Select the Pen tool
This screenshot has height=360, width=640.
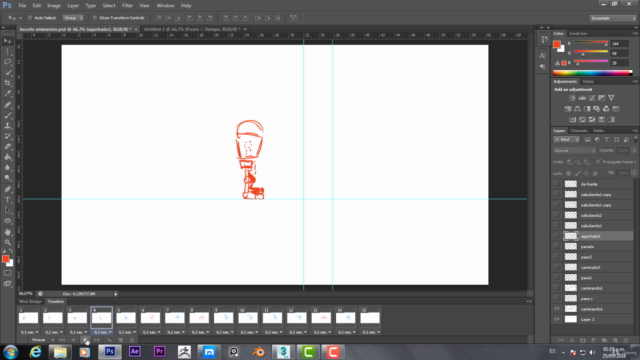[x=7, y=189]
